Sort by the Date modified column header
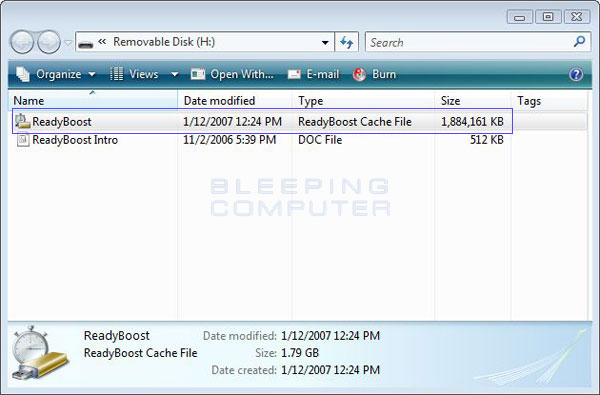This screenshot has height=395, width=600. coord(235,100)
